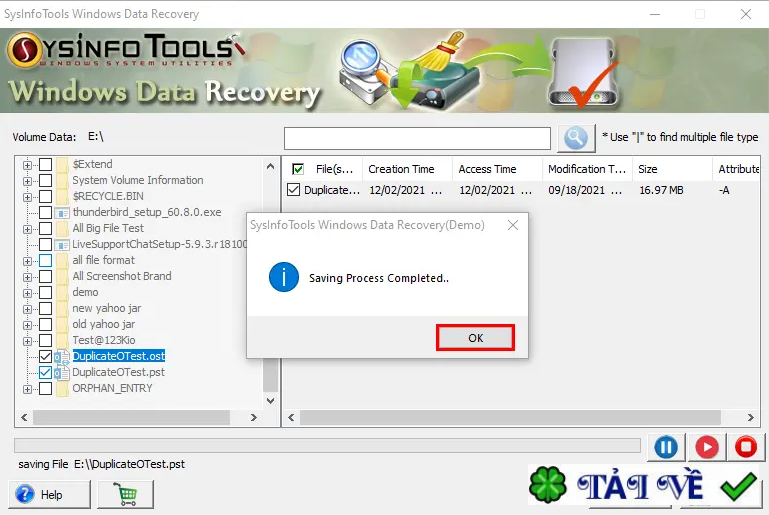Click the LiveSupportChatSetup file icon
This screenshot has height=515, width=769.
click(62, 245)
